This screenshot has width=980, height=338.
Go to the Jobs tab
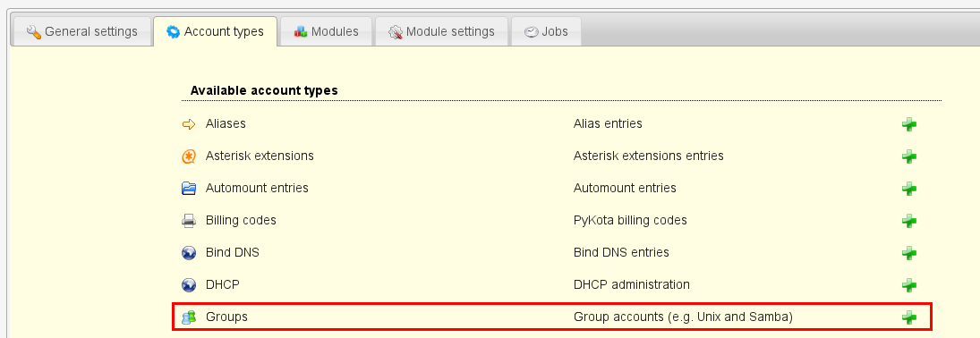[546, 31]
